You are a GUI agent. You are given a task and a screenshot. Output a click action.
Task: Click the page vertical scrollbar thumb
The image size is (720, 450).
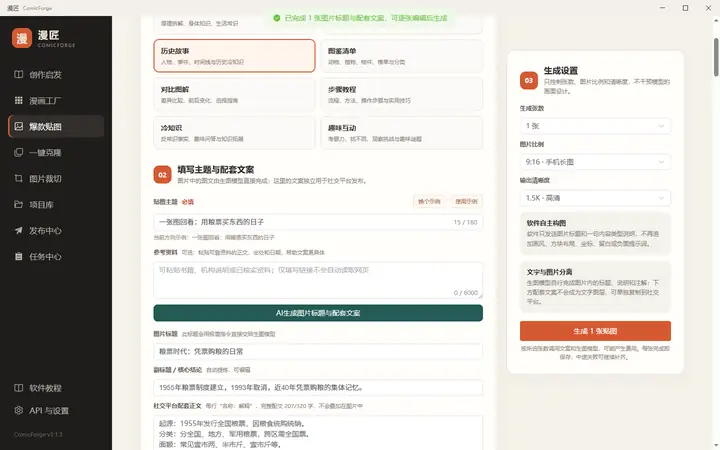click(x=716, y=57)
